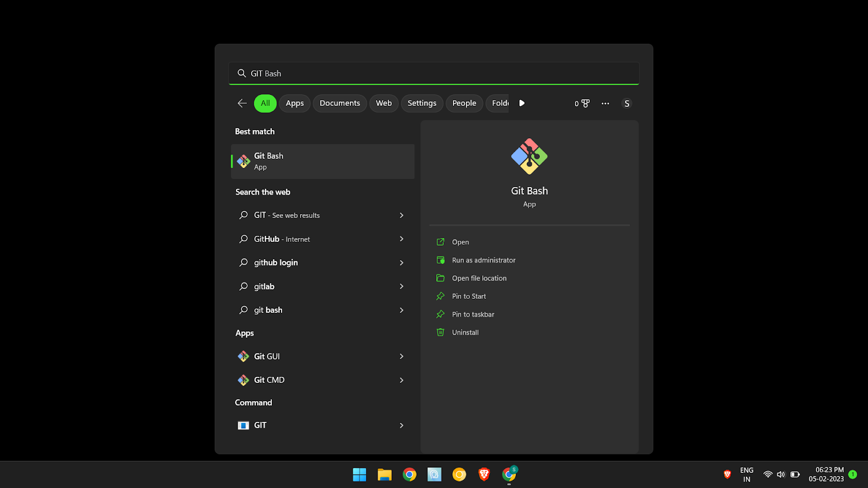
Task: Click the Git Bash icon in best match
Action: (x=244, y=161)
